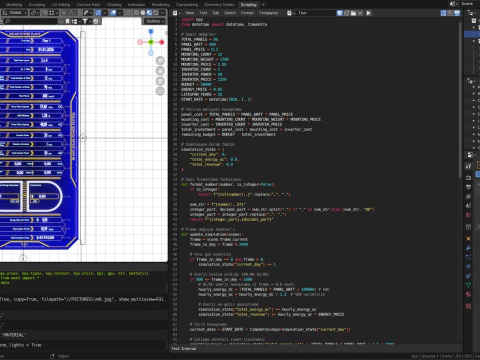
Task: Toggle fake user shield for the Text datablock
Action: (340, 13)
